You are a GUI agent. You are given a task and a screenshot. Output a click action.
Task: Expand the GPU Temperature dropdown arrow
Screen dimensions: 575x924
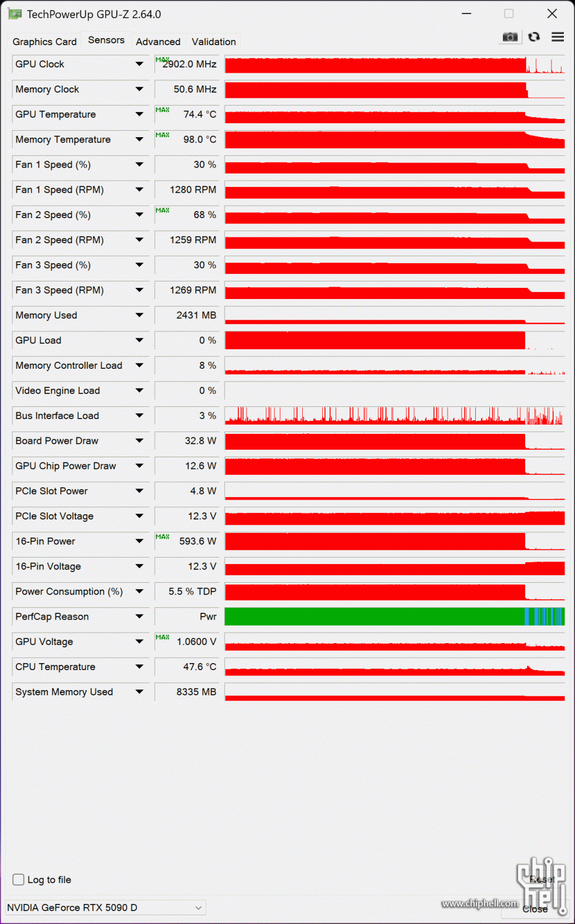click(139, 114)
